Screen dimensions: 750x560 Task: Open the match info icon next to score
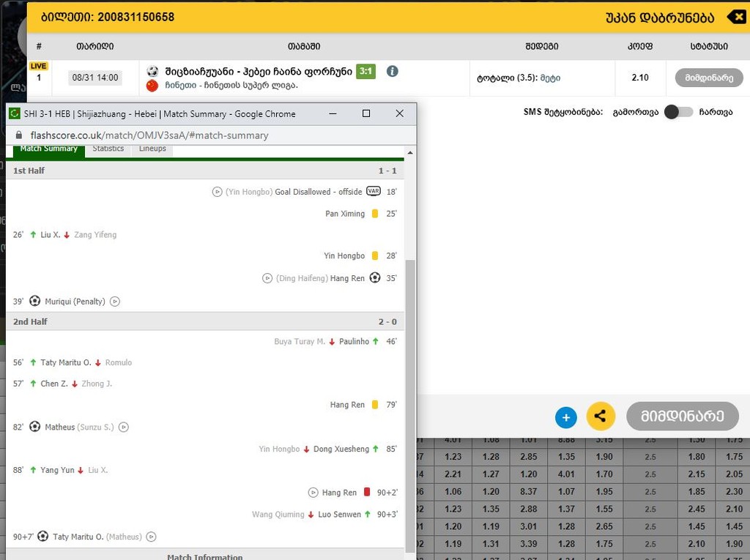point(393,71)
